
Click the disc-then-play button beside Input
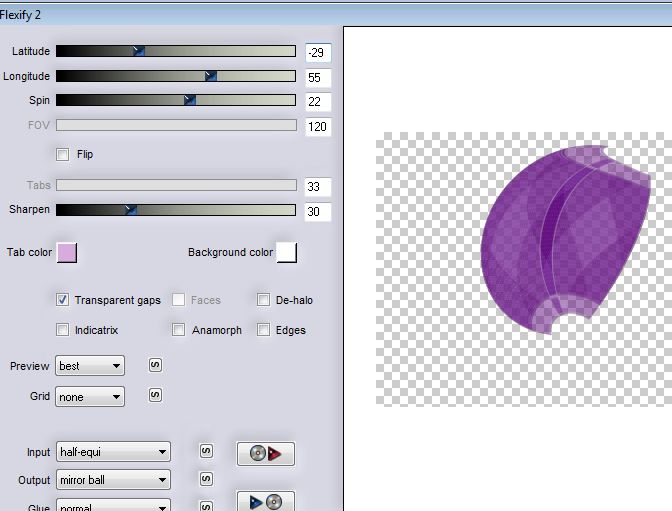point(266,454)
